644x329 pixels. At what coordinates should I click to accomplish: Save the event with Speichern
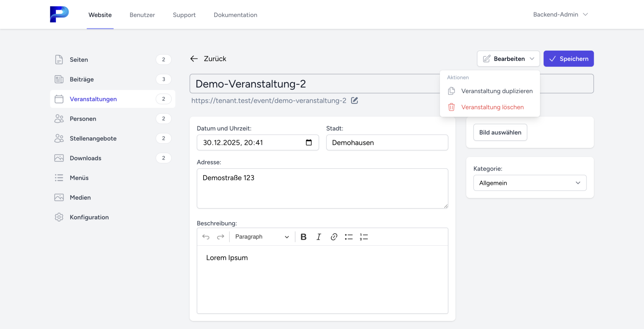click(568, 59)
